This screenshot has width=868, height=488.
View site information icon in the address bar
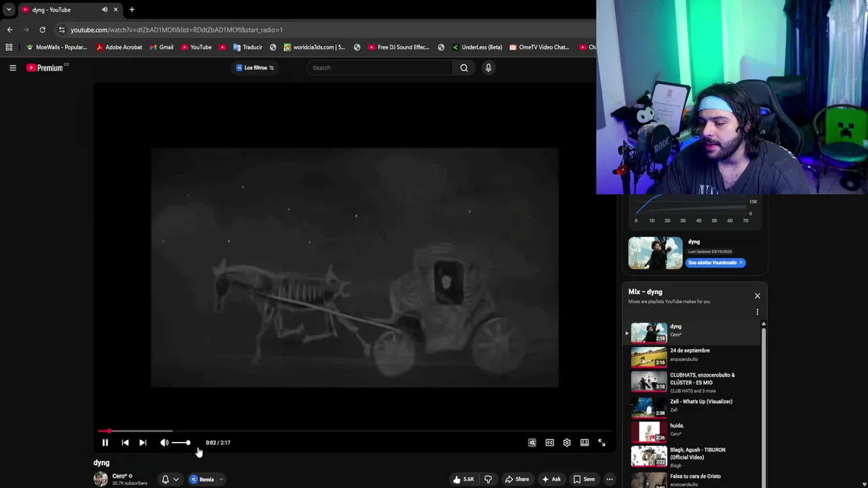click(x=62, y=30)
